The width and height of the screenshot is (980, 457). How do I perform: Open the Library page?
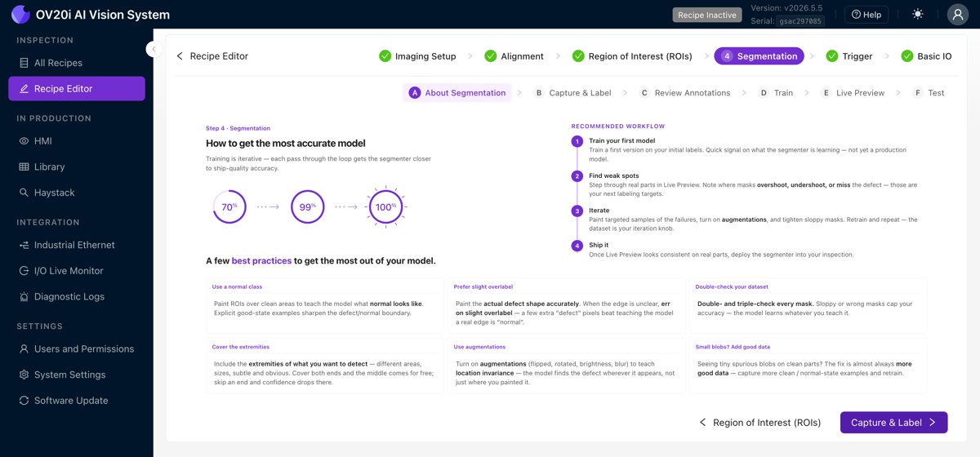tap(77, 166)
